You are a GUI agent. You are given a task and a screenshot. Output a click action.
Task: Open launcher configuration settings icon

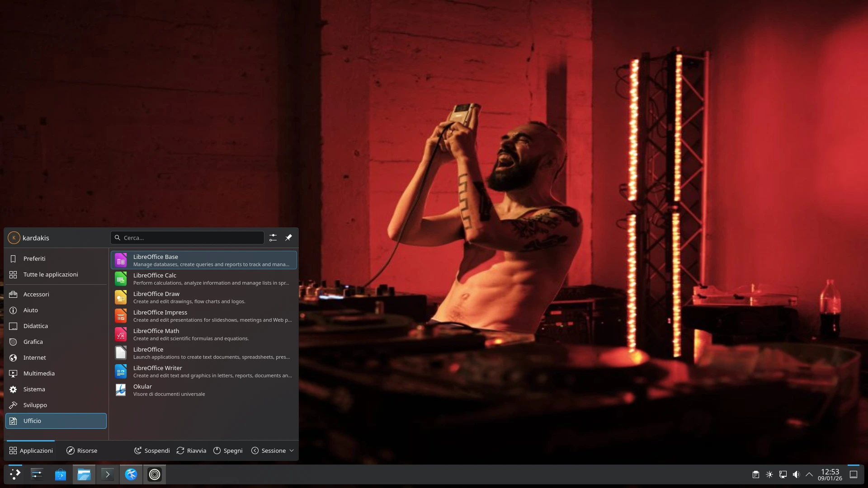point(273,238)
